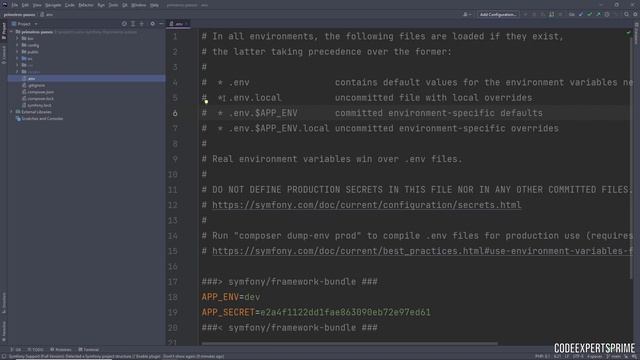Open the Help menu
This screenshot has width=640, height=360.
154,5
